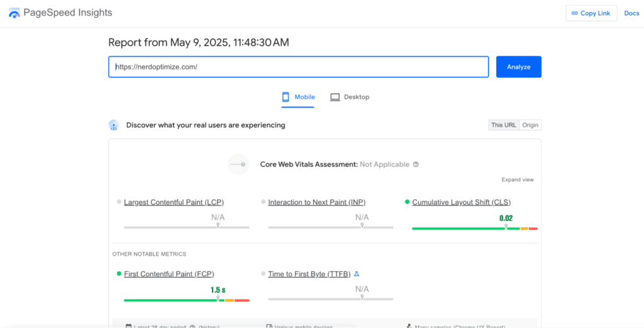
Task: Switch to the Desktop tab label
Action: click(357, 97)
